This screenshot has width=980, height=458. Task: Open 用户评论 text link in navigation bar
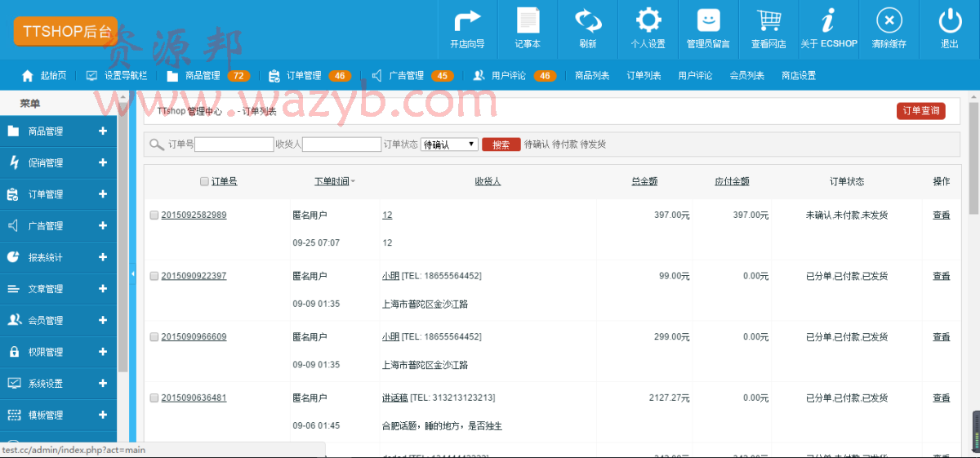point(695,76)
